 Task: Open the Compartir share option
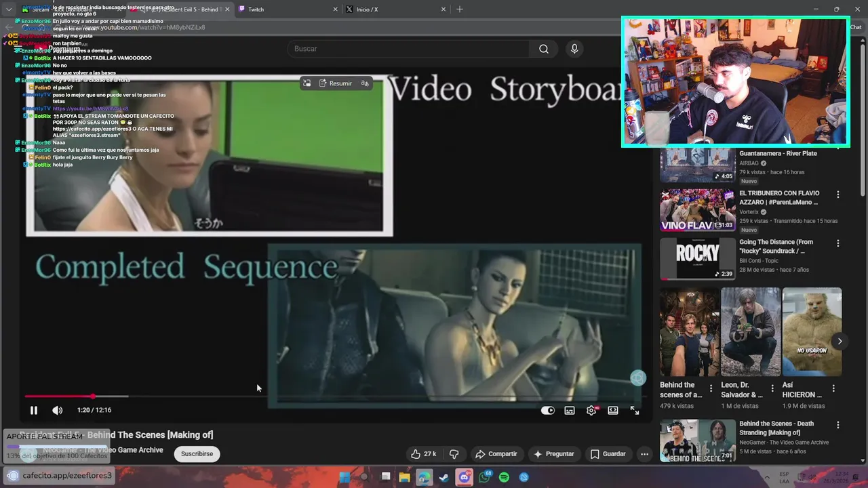pos(496,454)
